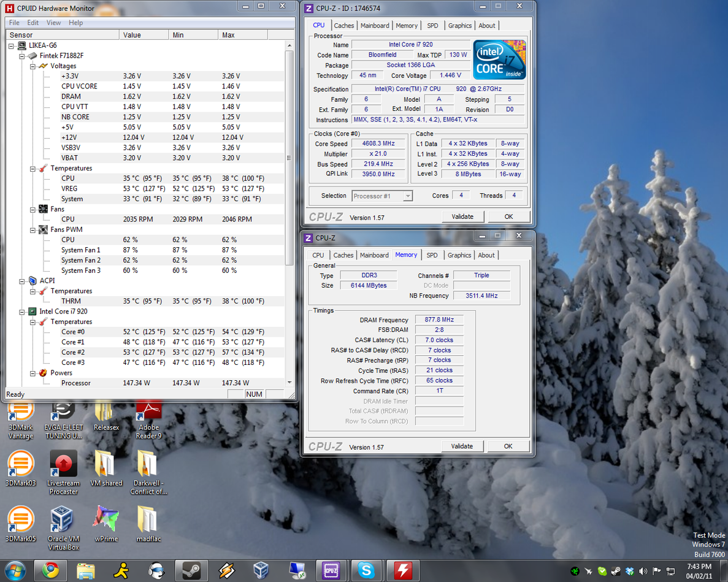This screenshot has width=728, height=582.
Task: Collapse the Fans tree node
Action: (33, 209)
